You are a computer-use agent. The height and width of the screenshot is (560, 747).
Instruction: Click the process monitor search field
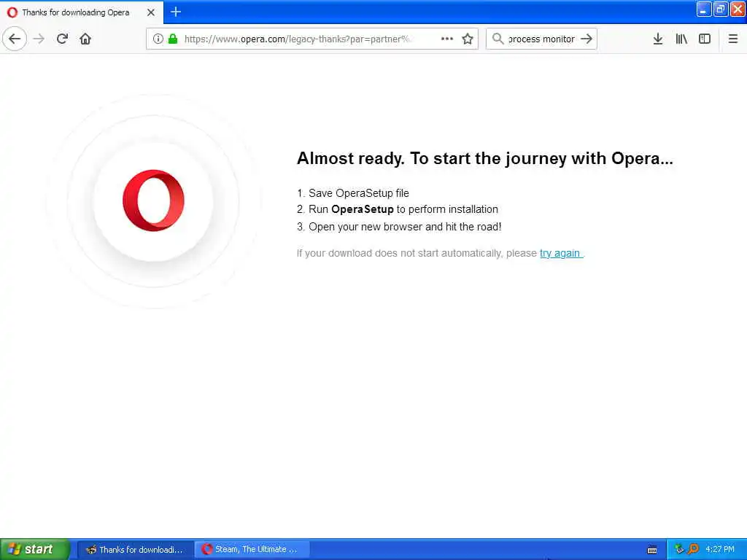click(x=541, y=39)
